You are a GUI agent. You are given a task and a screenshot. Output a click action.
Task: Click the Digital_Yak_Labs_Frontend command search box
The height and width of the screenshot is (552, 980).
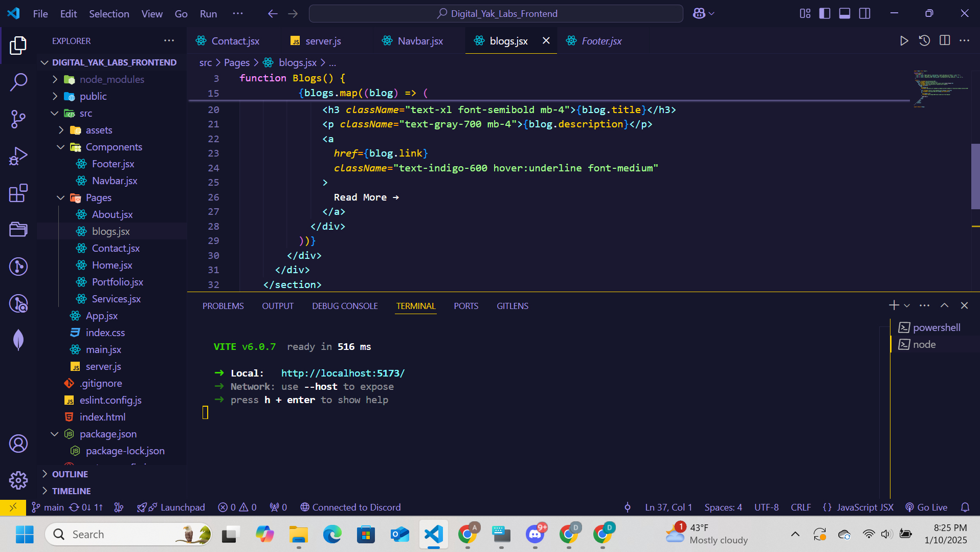pos(496,14)
